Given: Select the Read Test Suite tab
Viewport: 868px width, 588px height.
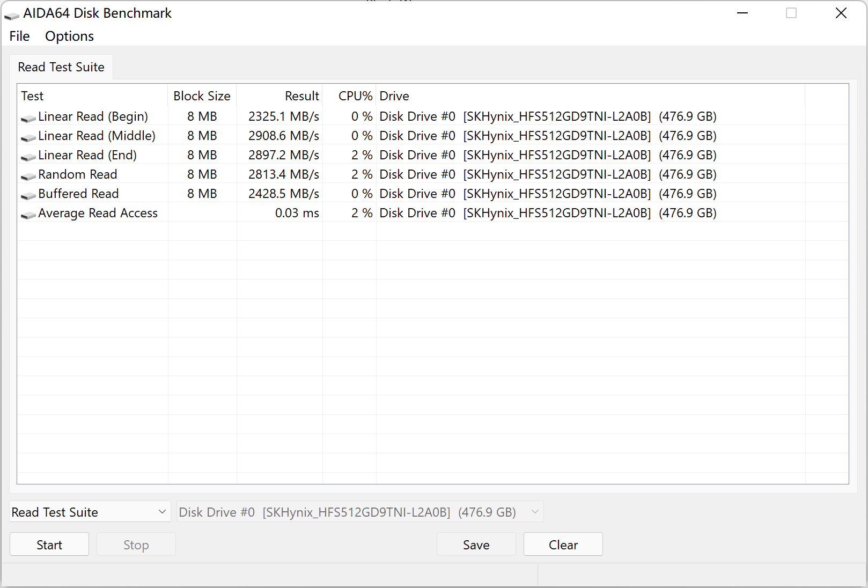Looking at the screenshot, I should (x=61, y=67).
